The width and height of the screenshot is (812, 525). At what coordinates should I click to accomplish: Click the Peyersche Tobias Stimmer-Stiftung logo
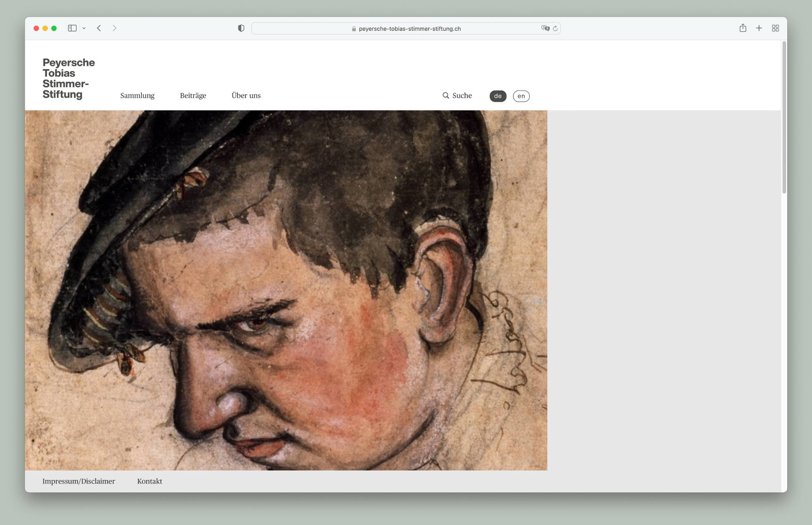[x=69, y=78]
